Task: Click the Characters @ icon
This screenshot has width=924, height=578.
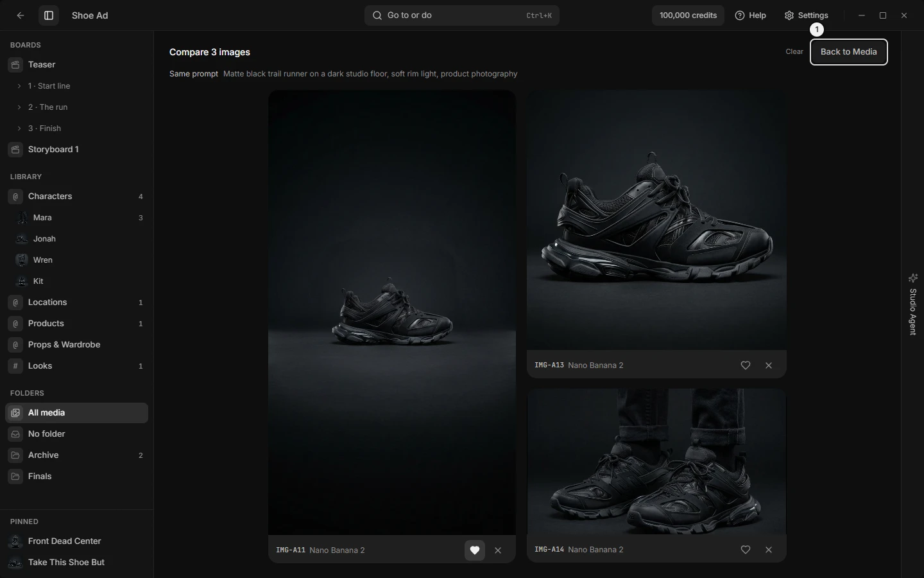Action: click(x=15, y=197)
